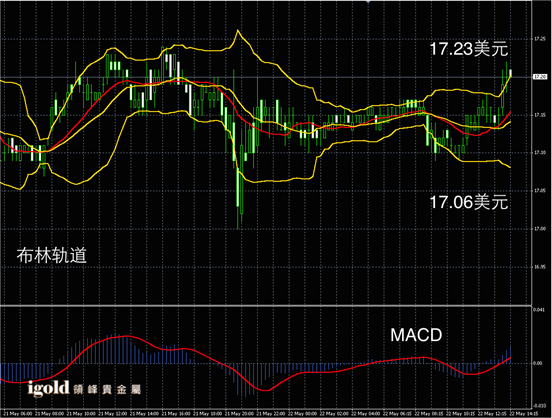Viewport: 552px width, 418px height.
Task: Click the current price tag 17.20
Action: [540, 77]
